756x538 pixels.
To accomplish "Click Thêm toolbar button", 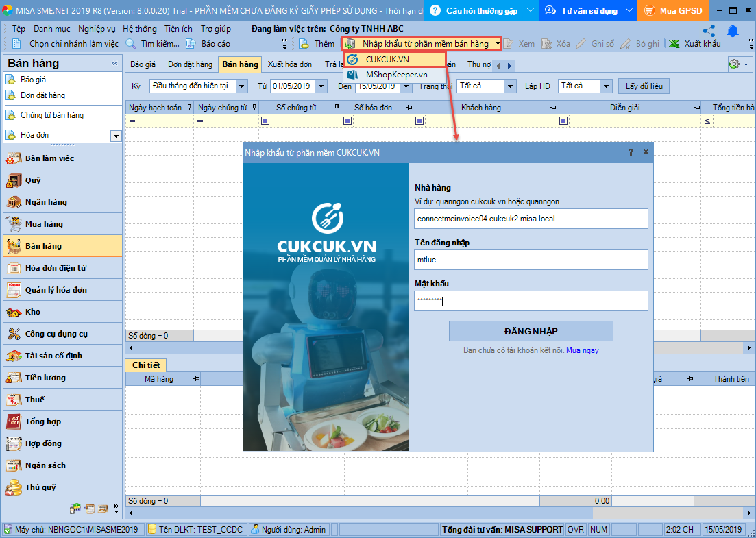I will click(x=317, y=44).
